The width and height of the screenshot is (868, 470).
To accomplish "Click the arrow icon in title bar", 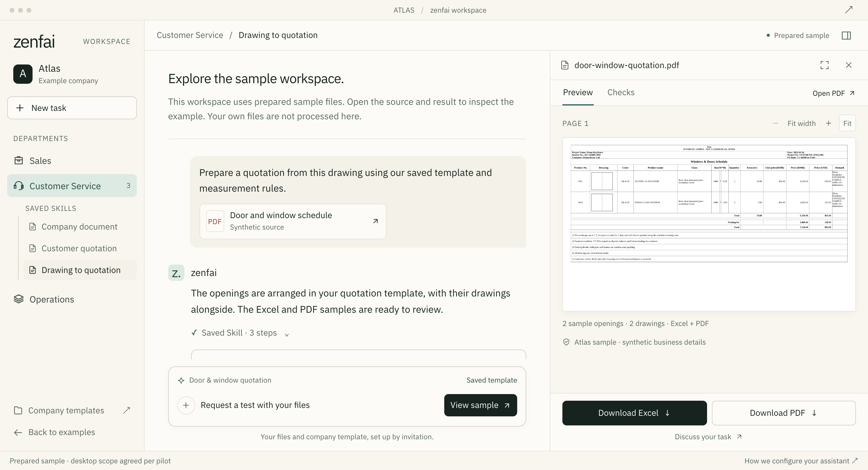I will [848, 10].
